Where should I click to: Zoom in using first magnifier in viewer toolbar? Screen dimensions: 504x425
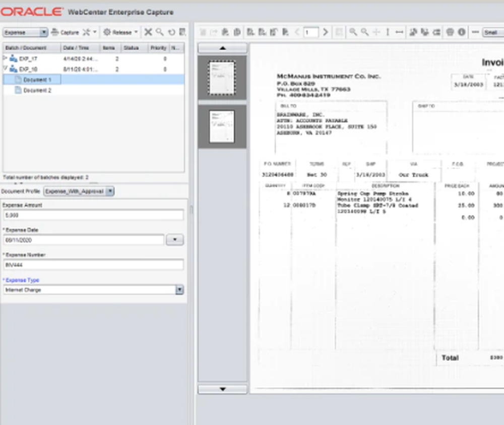click(353, 32)
